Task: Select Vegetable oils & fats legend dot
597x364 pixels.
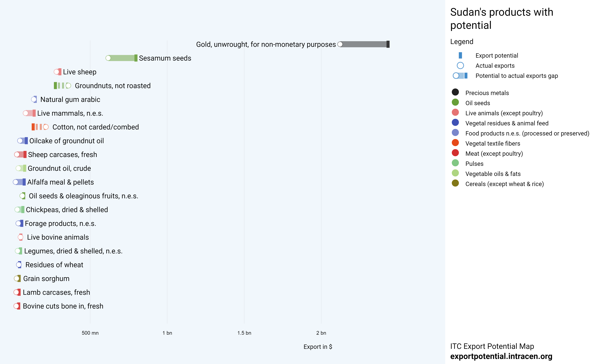Action: coord(455,173)
